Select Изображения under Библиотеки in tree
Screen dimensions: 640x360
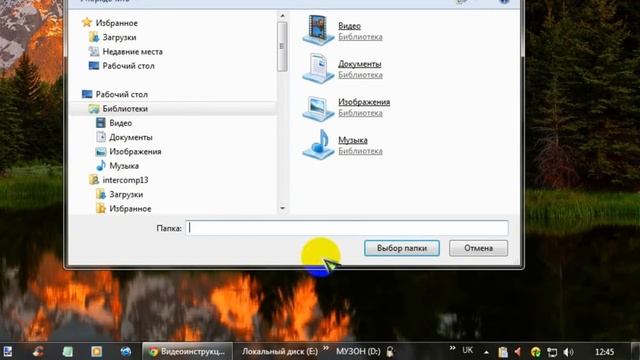(x=135, y=151)
